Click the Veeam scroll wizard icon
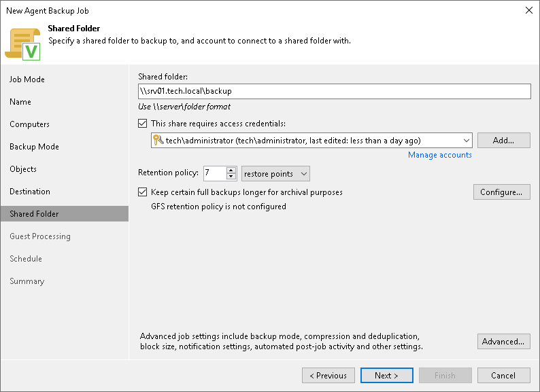 click(x=22, y=44)
